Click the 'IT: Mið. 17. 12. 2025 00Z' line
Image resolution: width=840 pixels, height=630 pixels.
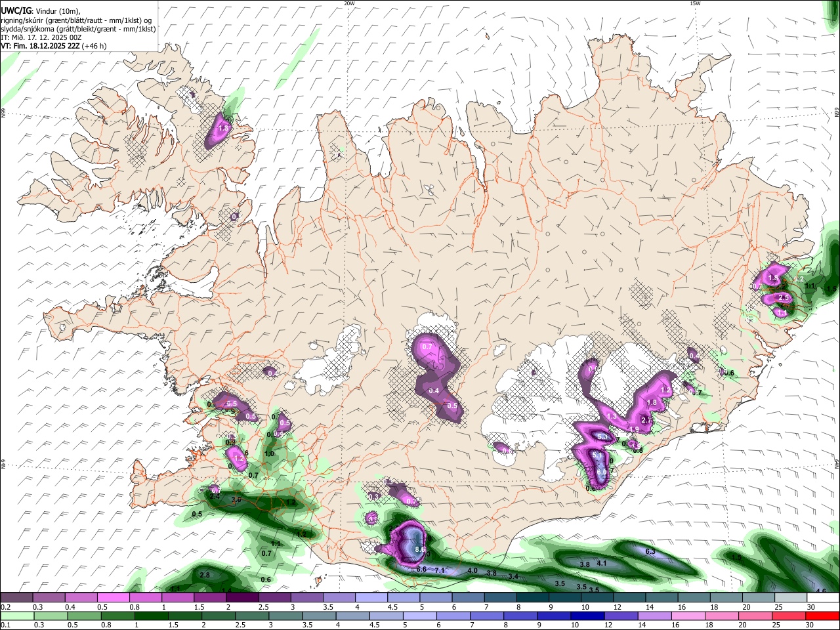pyautogui.click(x=41, y=37)
